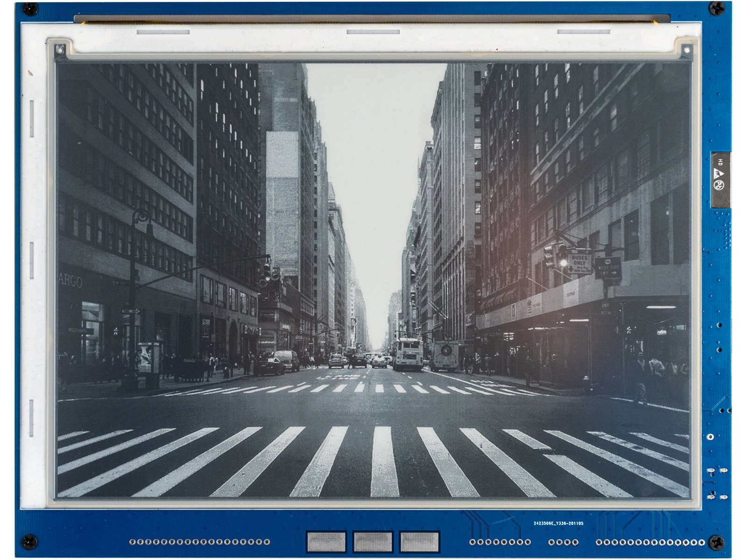747x560 pixels.
Task: Click the bottom-left corner mounting screw
Action: pyautogui.click(x=29, y=542)
